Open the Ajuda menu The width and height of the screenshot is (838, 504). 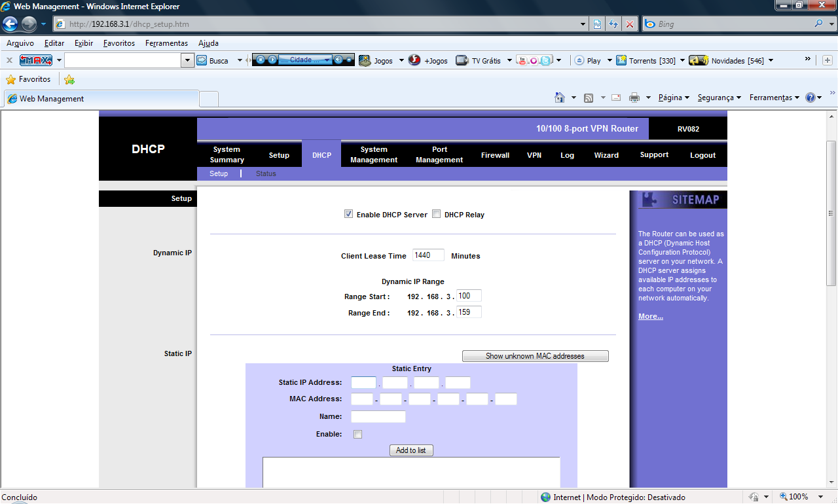(x=208, y=43)
